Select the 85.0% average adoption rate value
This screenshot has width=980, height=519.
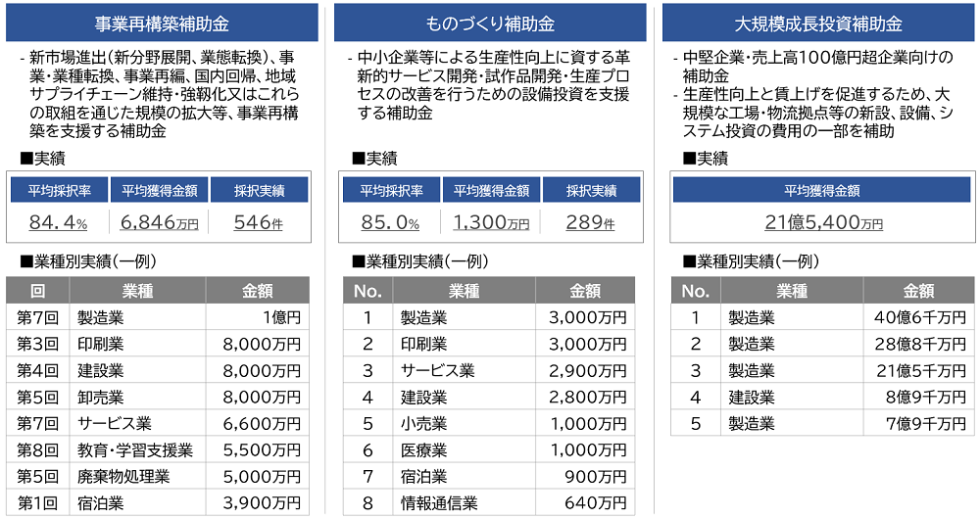390,222
